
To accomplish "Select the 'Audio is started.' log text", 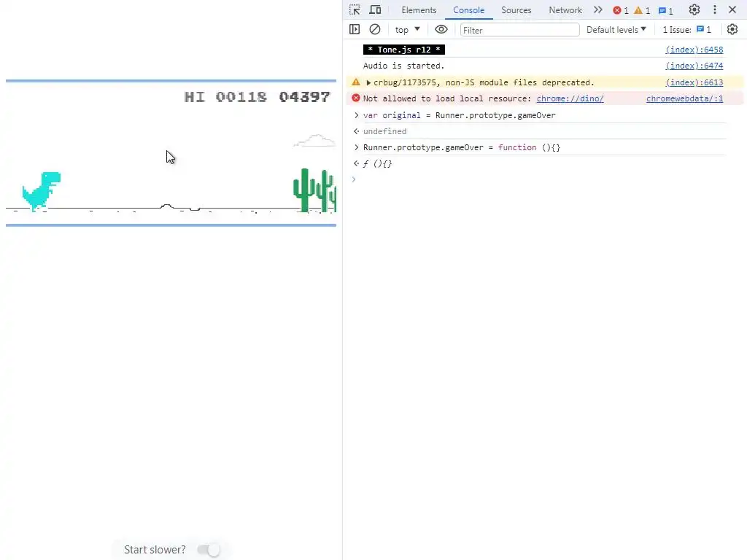I will click(403, 66).
